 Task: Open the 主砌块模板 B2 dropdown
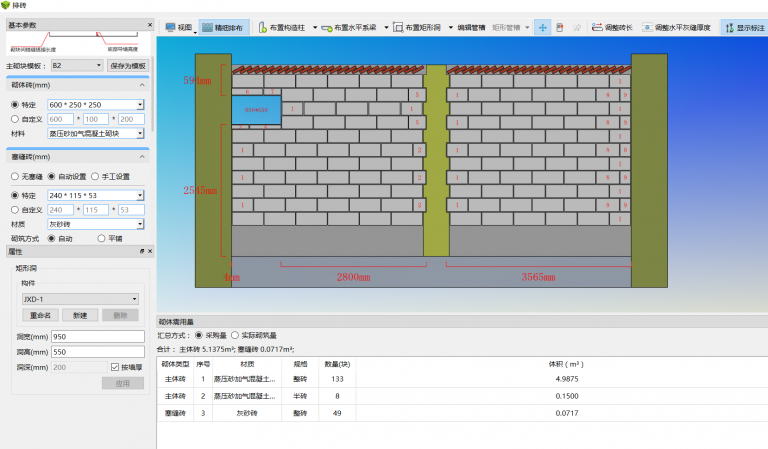point(77,65)
